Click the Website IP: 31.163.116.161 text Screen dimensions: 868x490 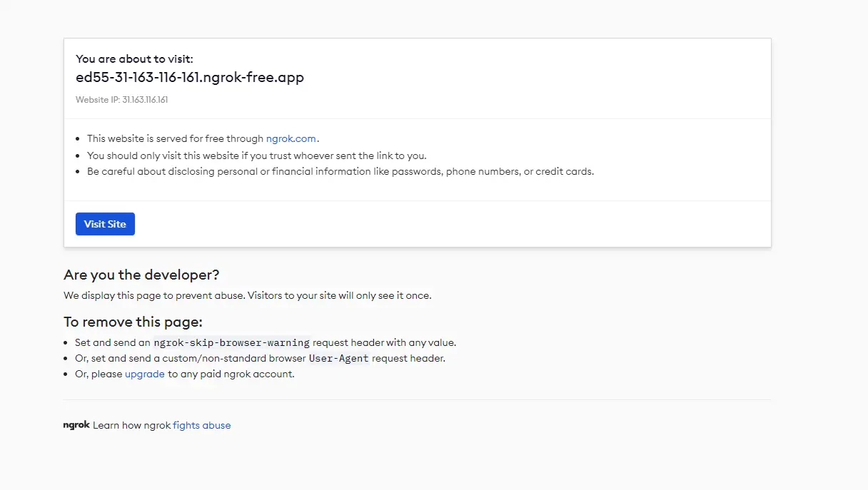coord(122,100)
